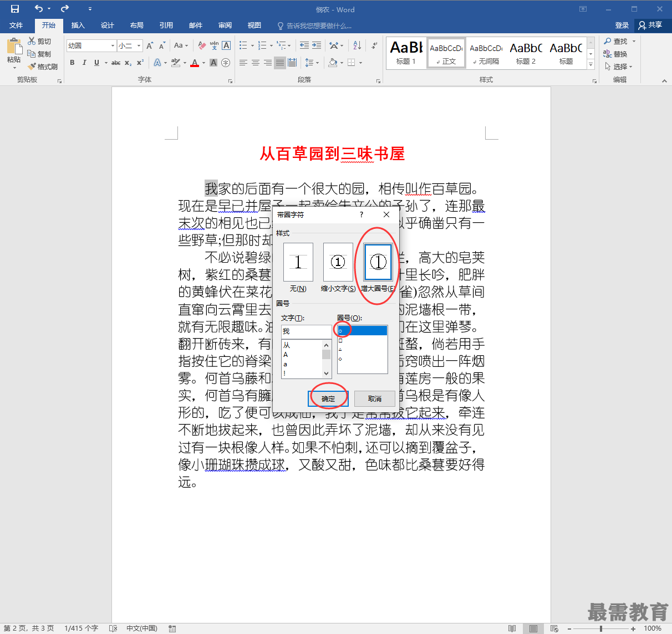The width and height of the screenshot is (672, 634).
Task: Click the Sign in (登录) link
Action: (622, 25)
